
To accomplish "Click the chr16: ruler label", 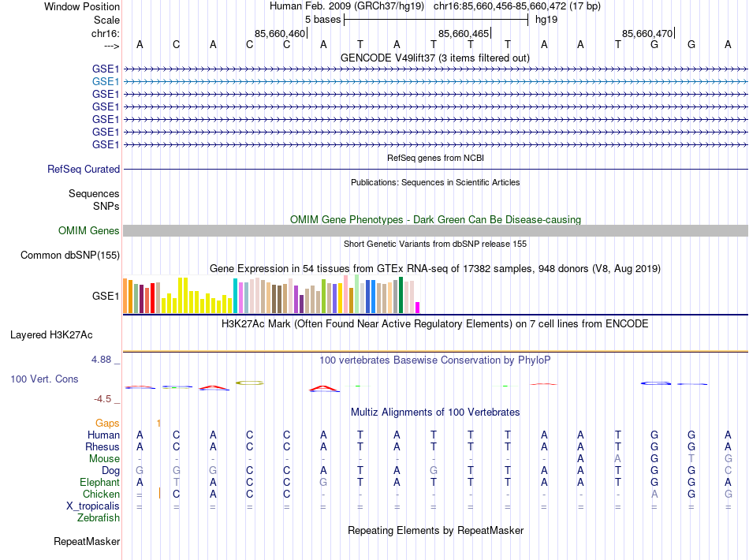I will (105, 33).
